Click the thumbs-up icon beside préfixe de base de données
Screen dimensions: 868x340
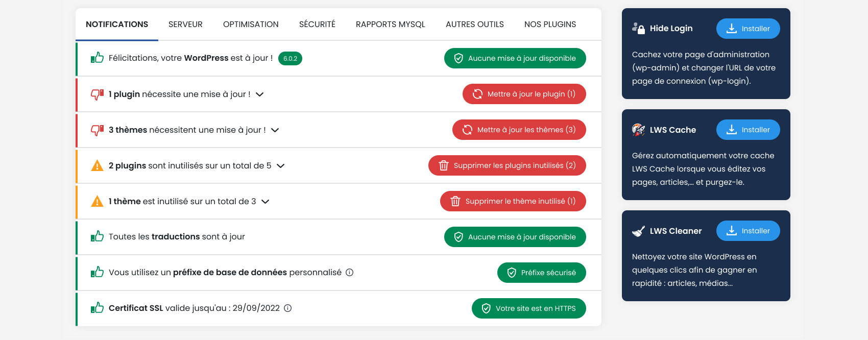pyautogui.click(x=97, y=272)
